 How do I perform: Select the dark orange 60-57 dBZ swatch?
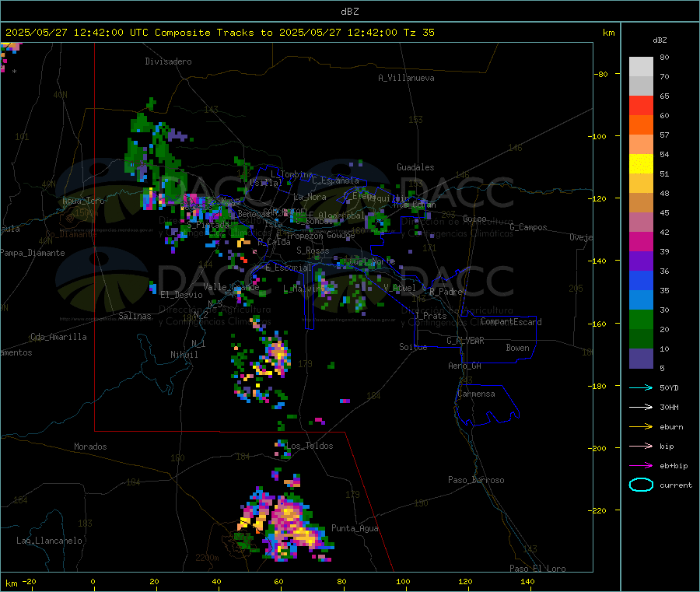(x=641, y=125)
